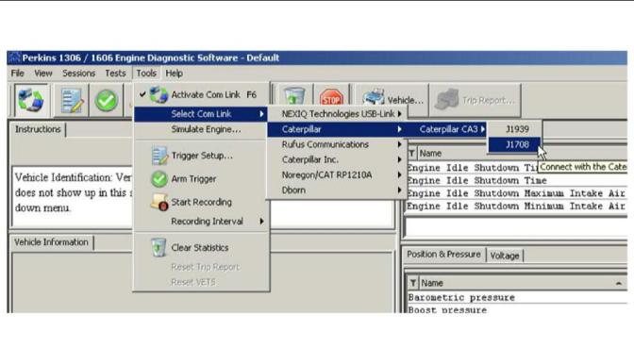
Task: Click the Clear Statistics trash bin toolbar icon
Action: 293,97
